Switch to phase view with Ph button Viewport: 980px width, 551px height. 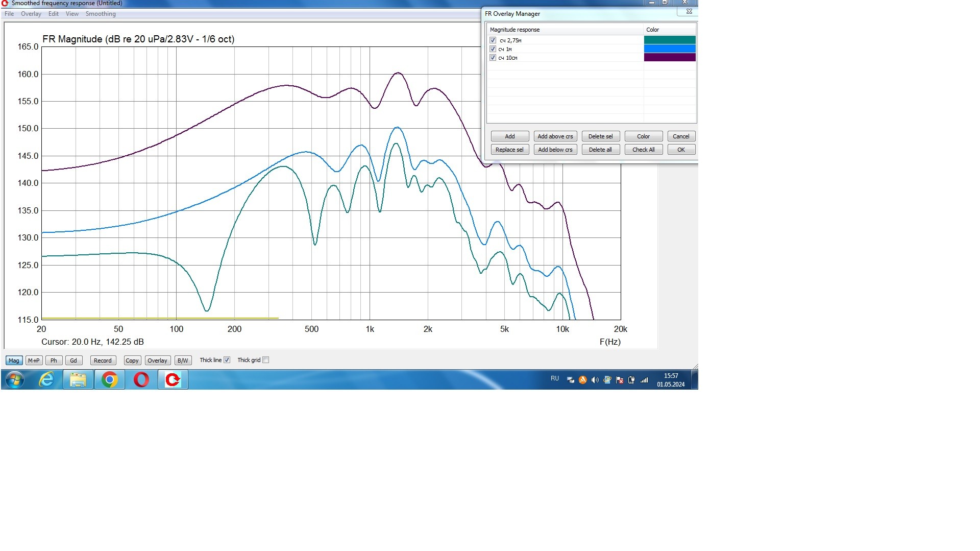click(x=54, y=361)
